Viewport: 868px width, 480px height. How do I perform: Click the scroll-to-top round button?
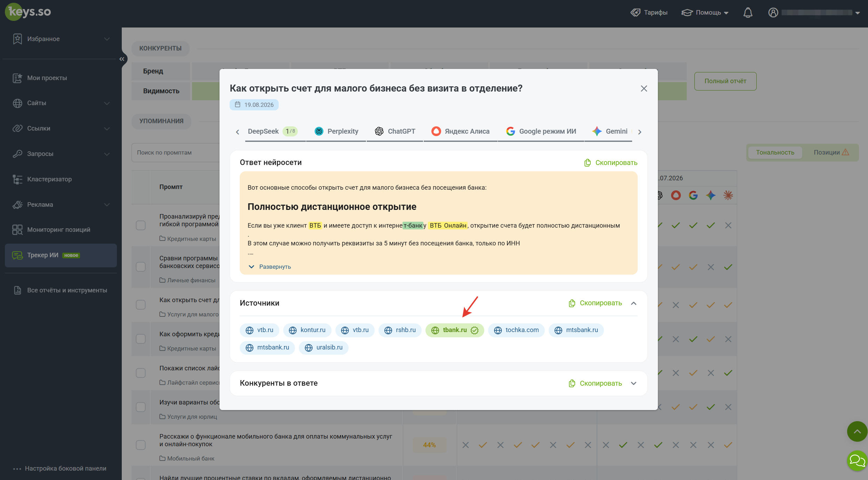857,432
